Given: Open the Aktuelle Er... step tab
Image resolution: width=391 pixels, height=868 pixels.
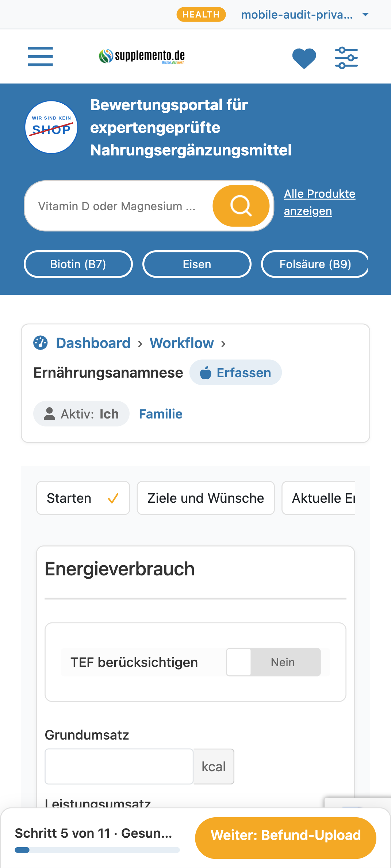Looking at the screenshot, I should (x=319, y=498).
